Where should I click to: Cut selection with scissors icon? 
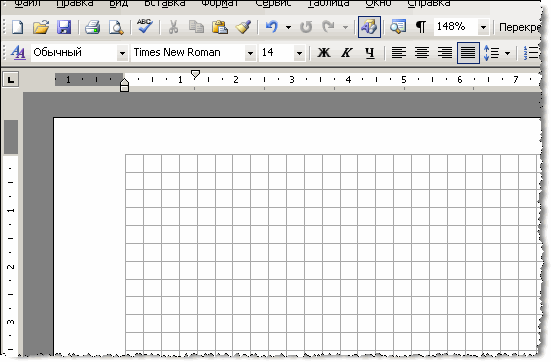(x=173, y=27)
